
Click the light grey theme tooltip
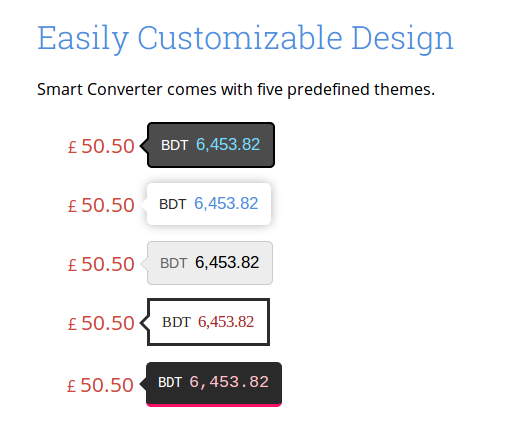pyautogui.click(x=210, y=263)
